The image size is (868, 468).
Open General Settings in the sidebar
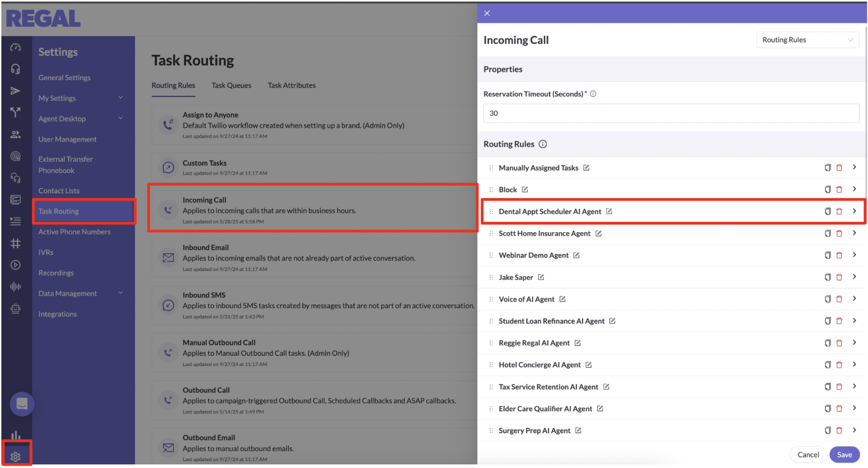[x=64, y=78]
